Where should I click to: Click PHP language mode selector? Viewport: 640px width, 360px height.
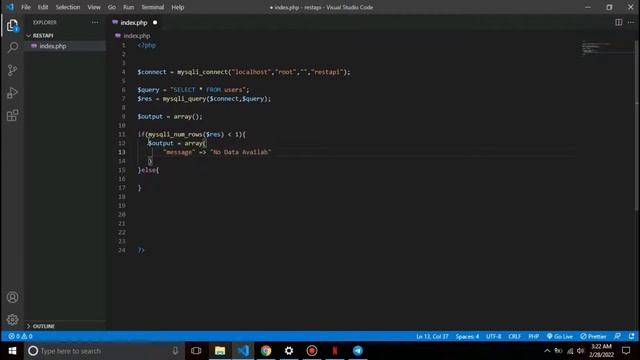[533, 336]
